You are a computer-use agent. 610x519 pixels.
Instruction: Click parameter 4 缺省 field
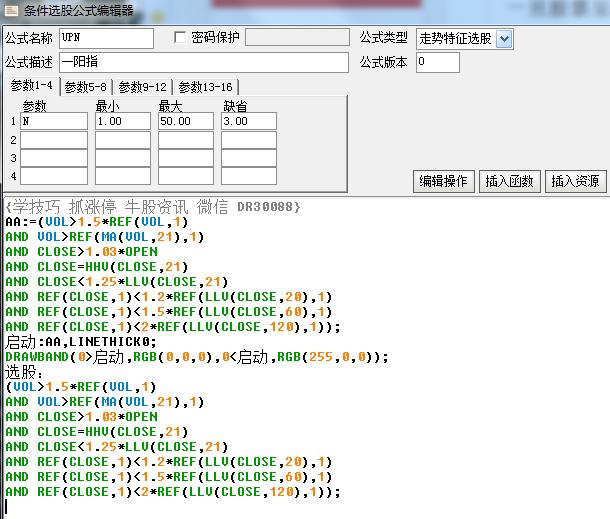tap(249, 176)
